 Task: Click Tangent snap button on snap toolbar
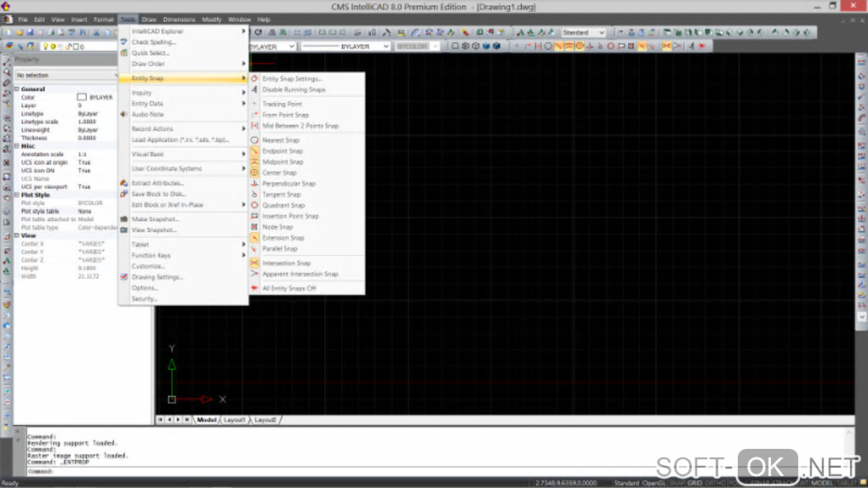600,47
